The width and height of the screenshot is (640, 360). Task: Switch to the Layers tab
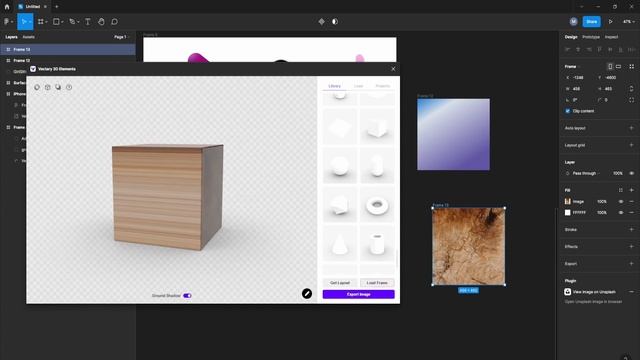point(11,37)
